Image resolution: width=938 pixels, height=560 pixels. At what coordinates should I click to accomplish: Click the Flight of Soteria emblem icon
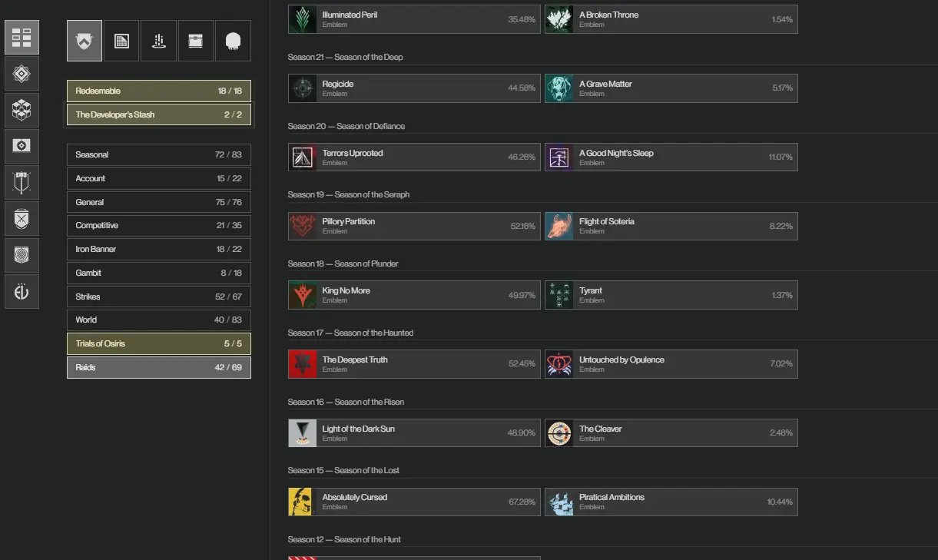(559, 226)
